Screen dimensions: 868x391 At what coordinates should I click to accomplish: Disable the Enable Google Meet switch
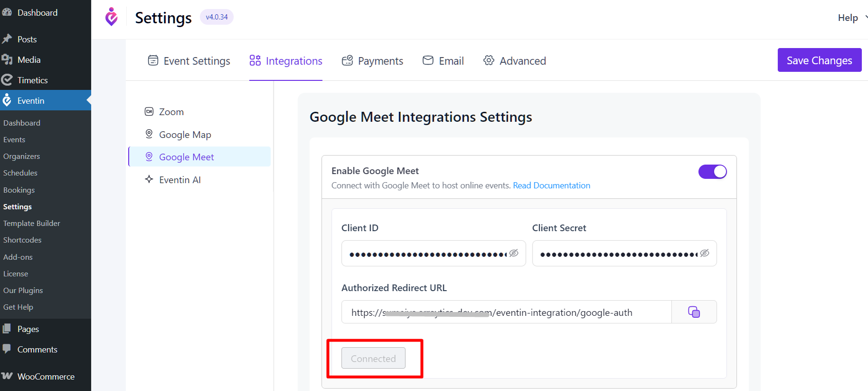[712, 172]
